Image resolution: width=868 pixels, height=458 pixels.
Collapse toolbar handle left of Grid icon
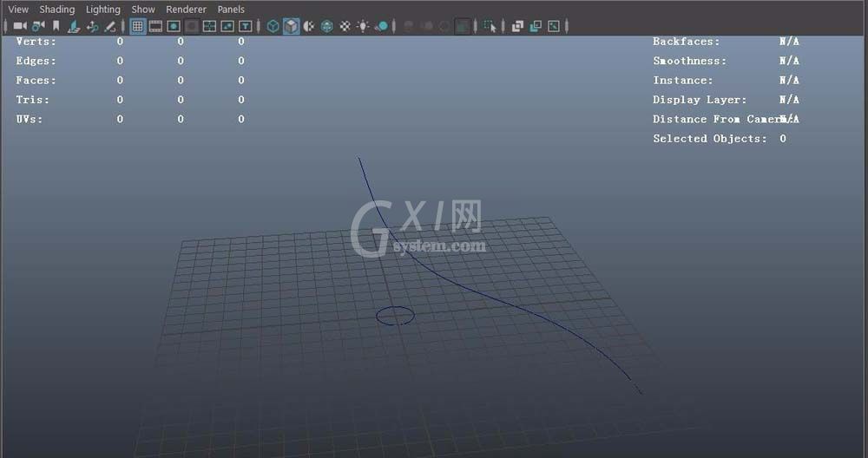pos(123,26)
